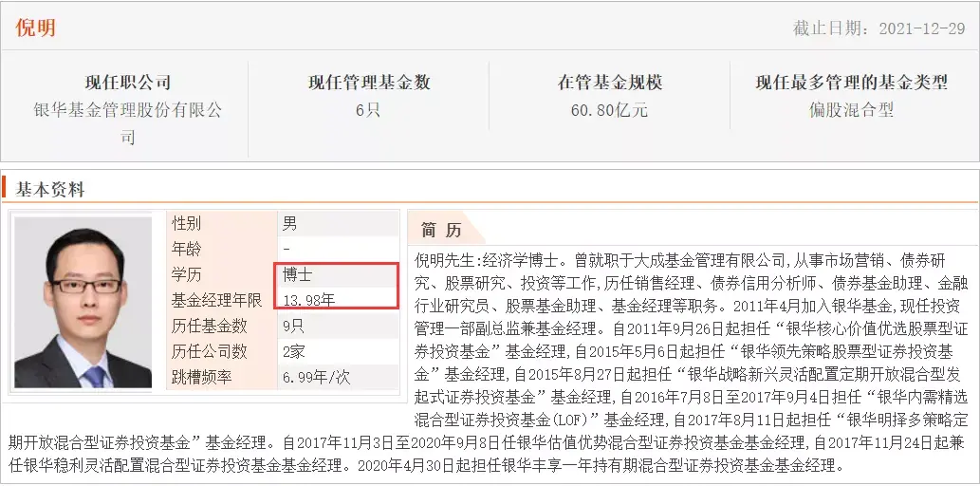The image size is (980, 486).
Task: Click the 基金经理年限 row label
Action: (216, 300)
